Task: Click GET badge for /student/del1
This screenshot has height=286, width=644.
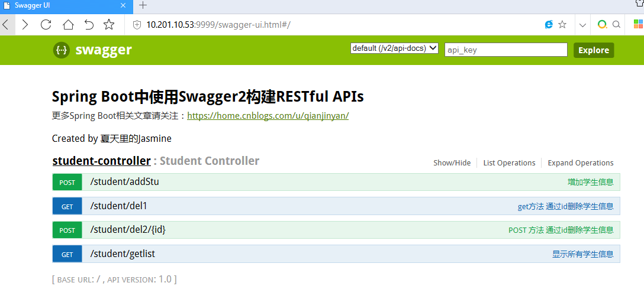Action: click(x=67, y=206)
